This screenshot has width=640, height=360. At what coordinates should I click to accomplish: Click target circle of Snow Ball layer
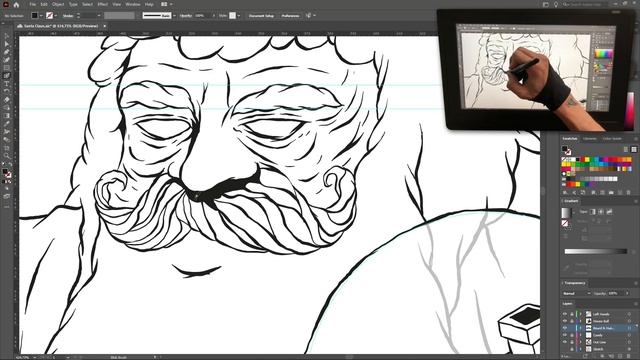coord(629,321)
